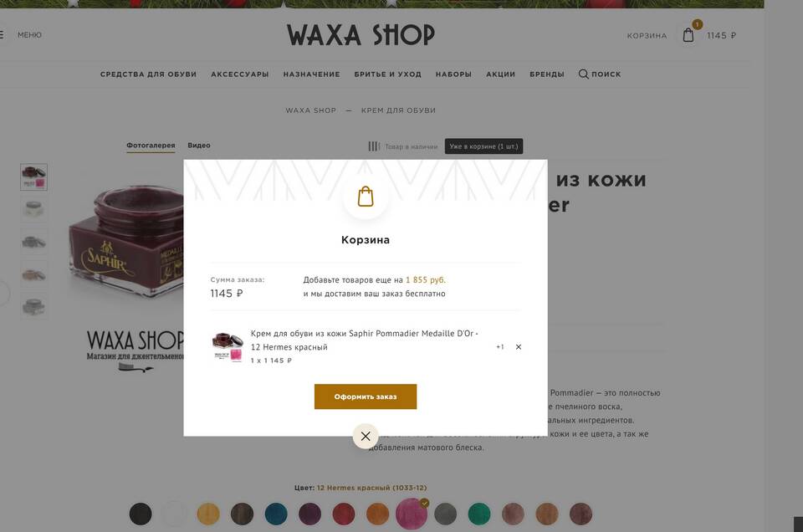Switch to the Видео tab
The height and width of the screenshot is (532, 803).
click(199, 146)
